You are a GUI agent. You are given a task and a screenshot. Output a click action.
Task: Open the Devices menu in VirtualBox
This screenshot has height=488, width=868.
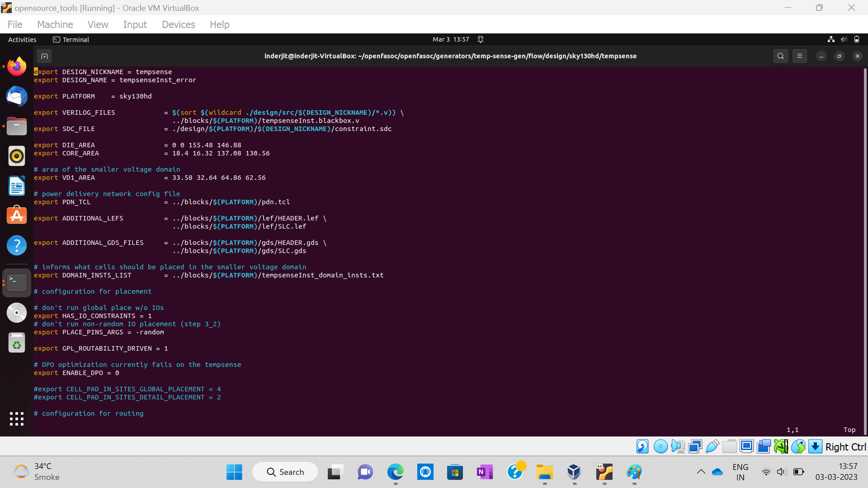178,24
